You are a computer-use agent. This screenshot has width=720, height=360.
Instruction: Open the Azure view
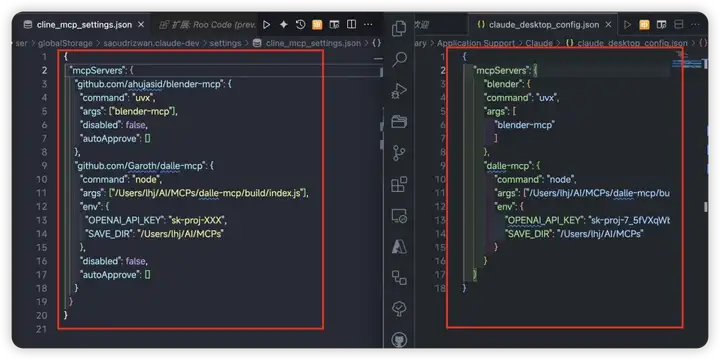click(399, 247)
